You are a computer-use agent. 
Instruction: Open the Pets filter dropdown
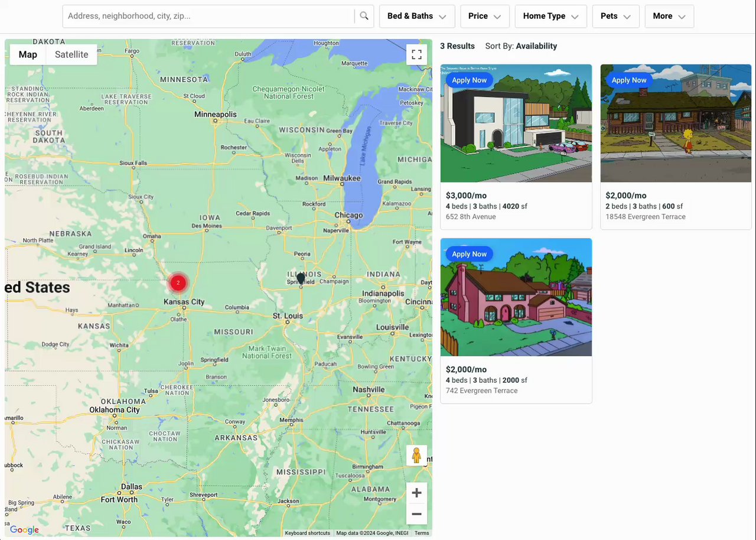point(616,17)
